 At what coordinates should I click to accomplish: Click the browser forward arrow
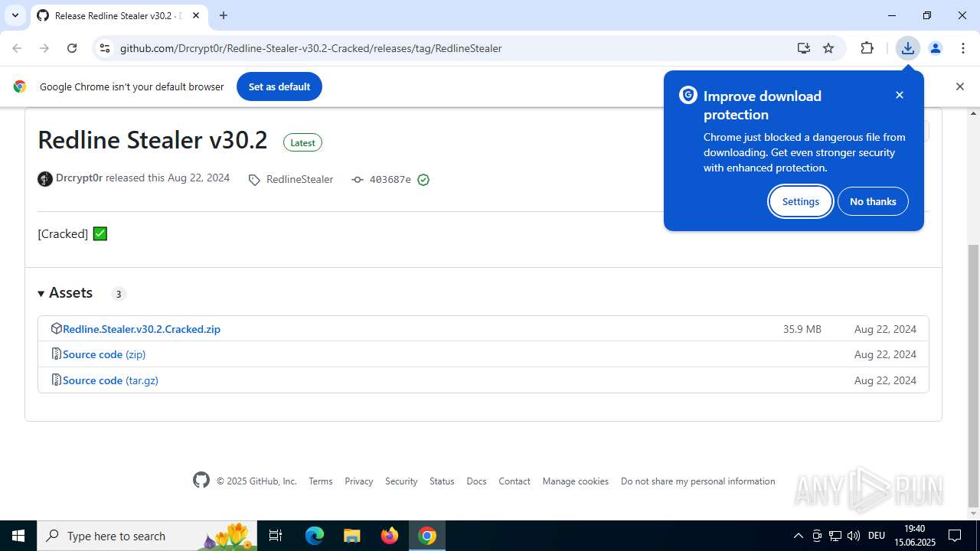click(x=44, y=48)
